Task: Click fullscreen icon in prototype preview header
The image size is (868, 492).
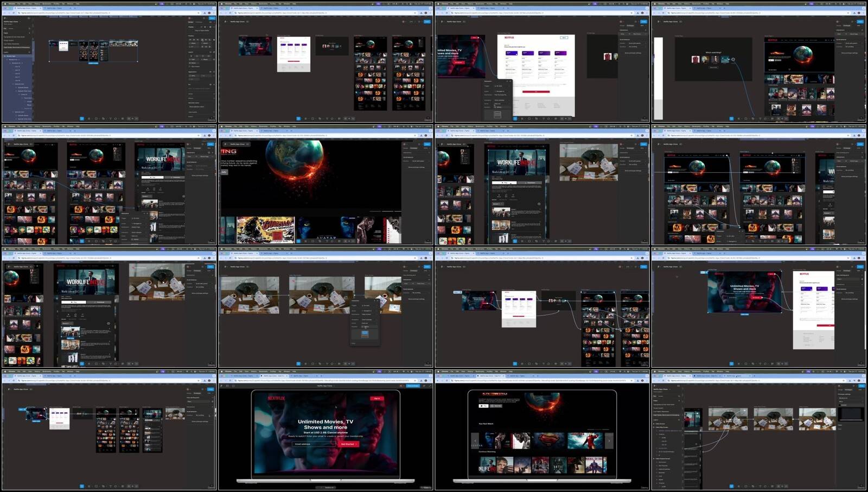Action: click(430, 386)
